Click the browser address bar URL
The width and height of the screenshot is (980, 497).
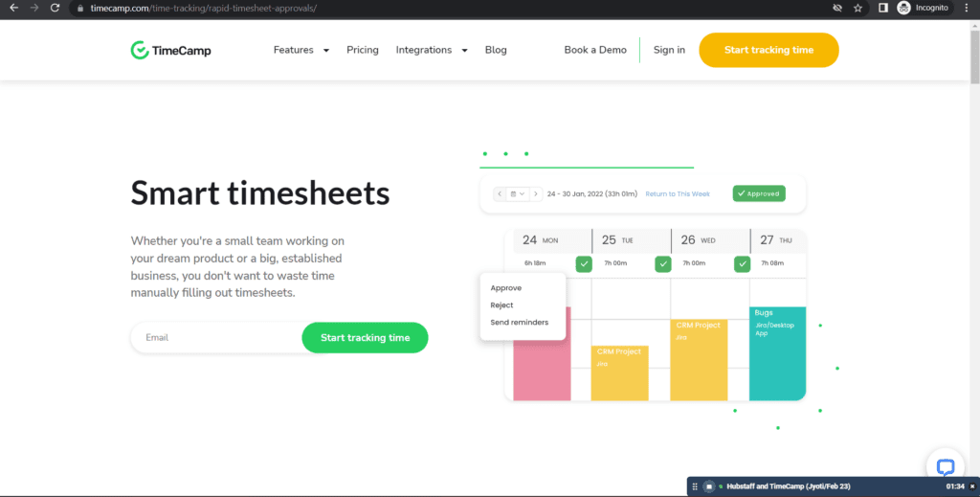204,8
